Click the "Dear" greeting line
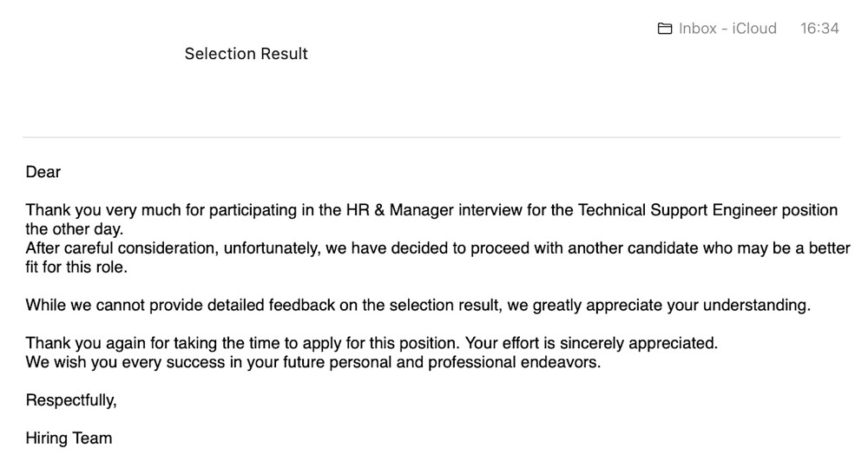Viewport: 868px width, 475px height. click(43, 172)
